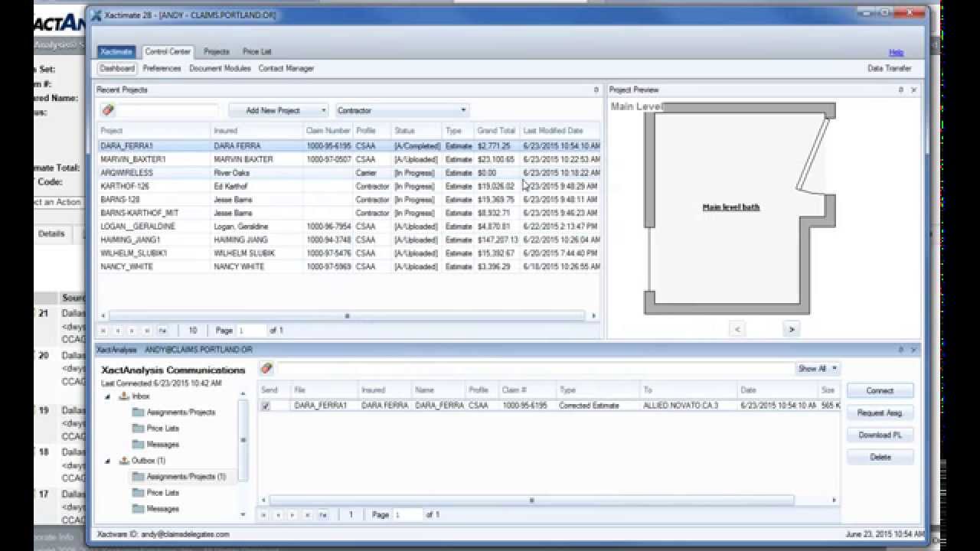Go to last page of Recent Projects

pyautogui.click(x=147, y=331)
